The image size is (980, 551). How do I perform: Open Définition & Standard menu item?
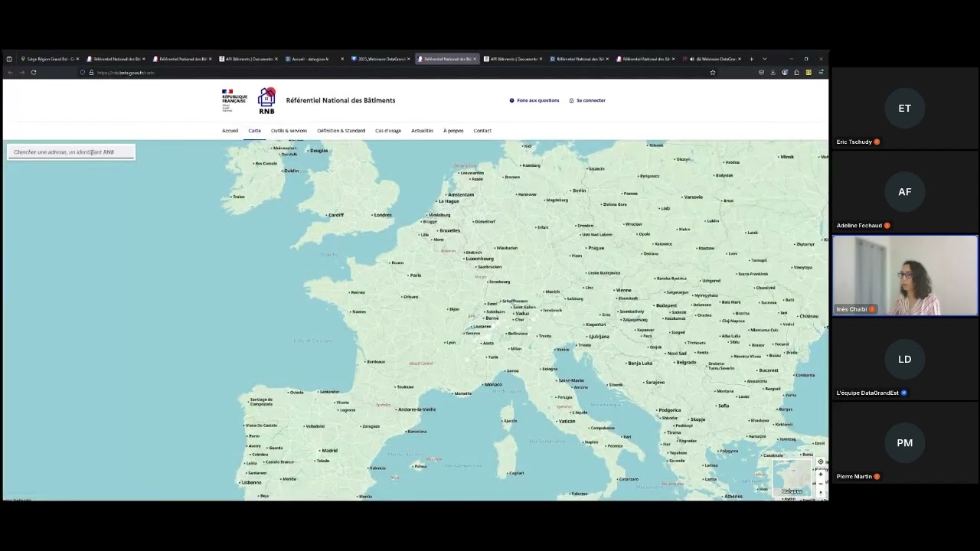341,131
